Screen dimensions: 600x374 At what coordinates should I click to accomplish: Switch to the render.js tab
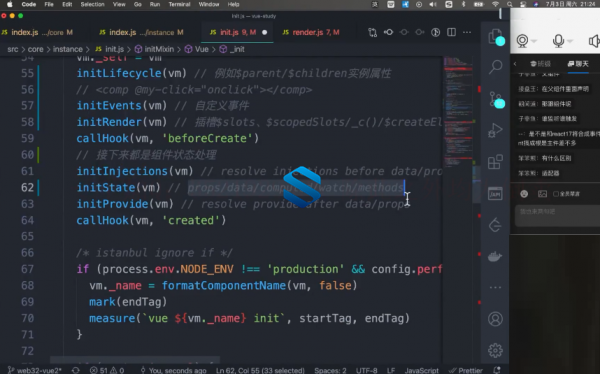[x=311, y=32]
